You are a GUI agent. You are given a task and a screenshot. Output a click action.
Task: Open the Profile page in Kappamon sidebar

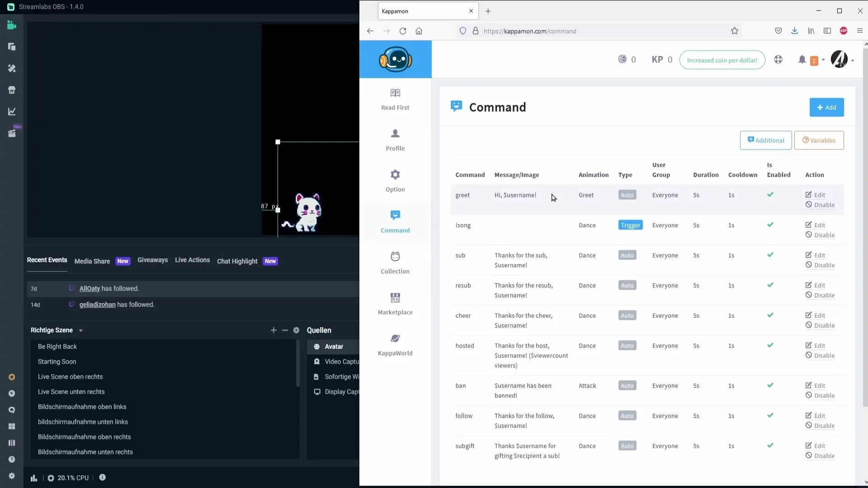tap(395, 140)
